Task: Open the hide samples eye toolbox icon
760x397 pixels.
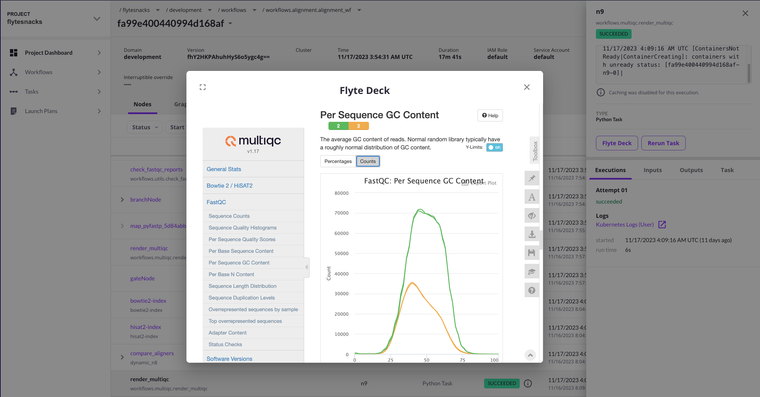Action: [532, 216]
